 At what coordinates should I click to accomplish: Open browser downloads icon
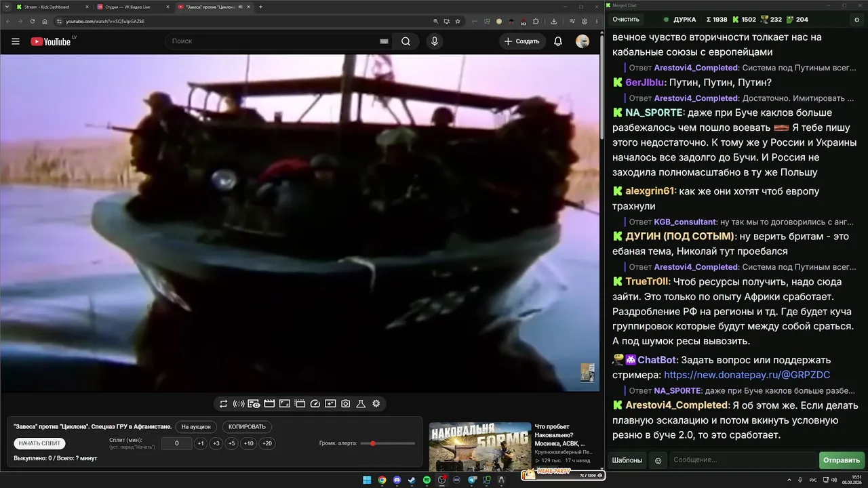[x=554, y=21]
